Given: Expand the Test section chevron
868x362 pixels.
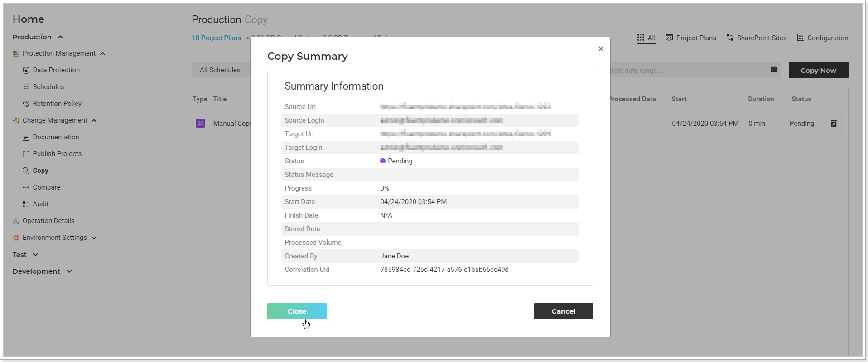Looking at the screenshot, I should (x=35, y=255).
